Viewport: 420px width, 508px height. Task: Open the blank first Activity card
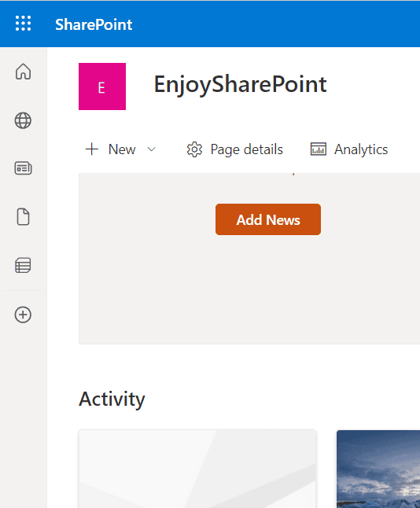tap(197, 469)
